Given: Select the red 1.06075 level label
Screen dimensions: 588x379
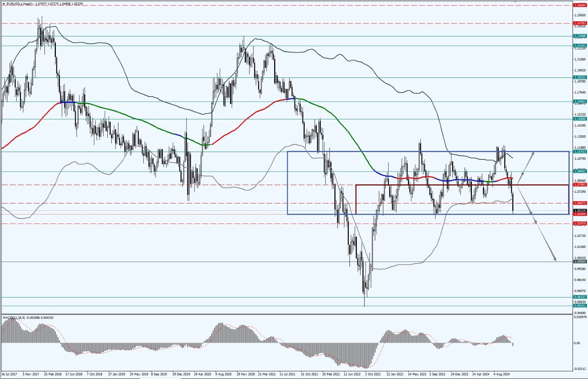Looking at the screenshot, I should [x=580, y=203].
